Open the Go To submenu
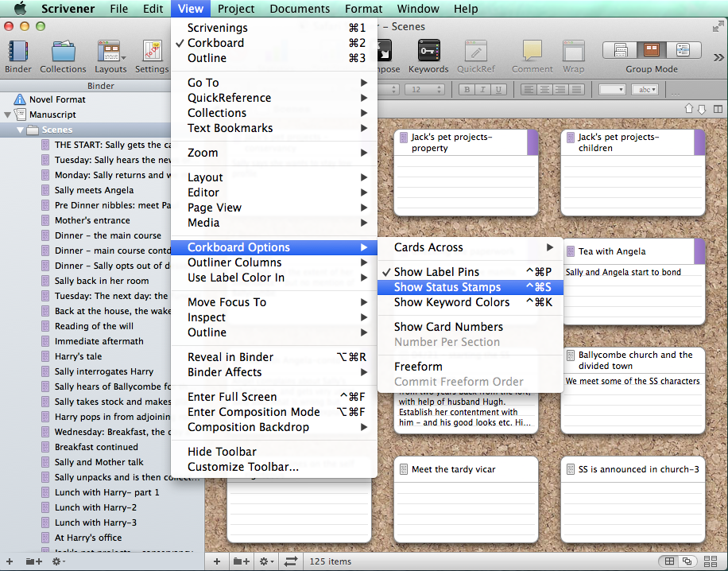728x571 pixels. [x=274, y=83]
